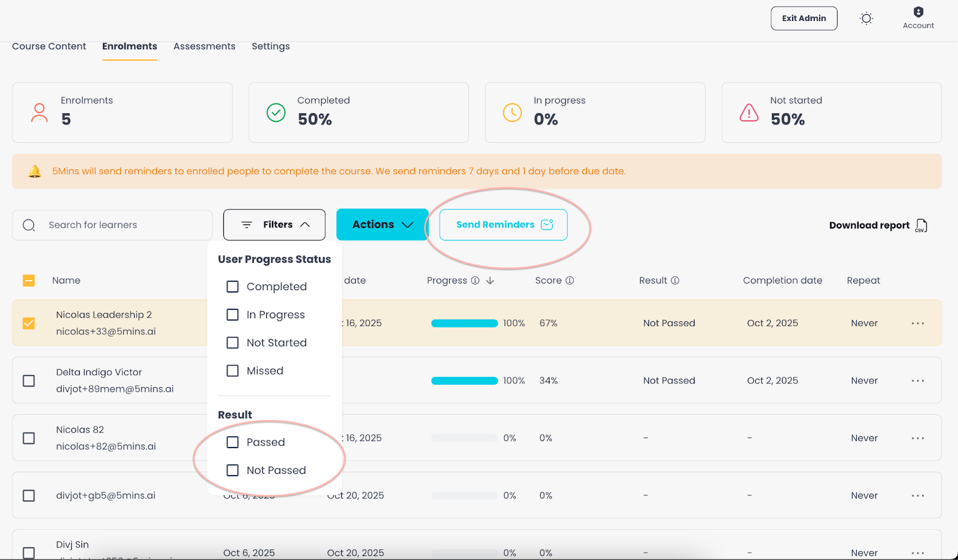The width and height of the screenshot is (958, 560).
Task: Click the Search for learners field
Action: tap(113, 225)
